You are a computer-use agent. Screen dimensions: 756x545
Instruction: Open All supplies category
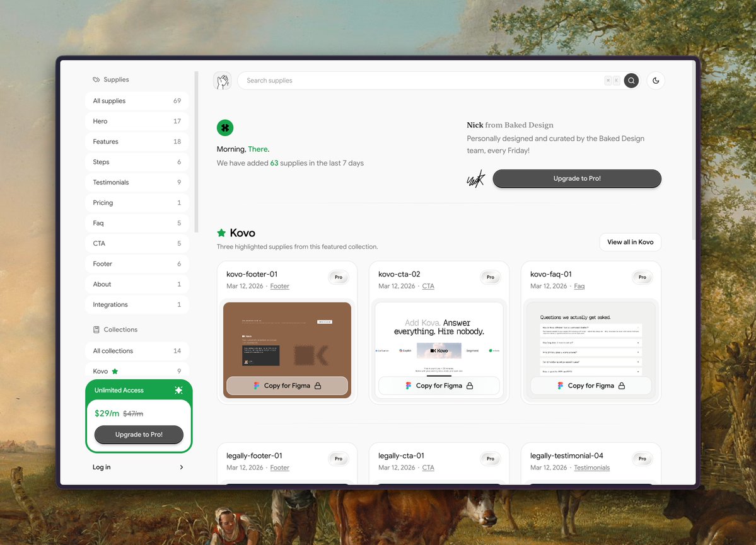137,101
